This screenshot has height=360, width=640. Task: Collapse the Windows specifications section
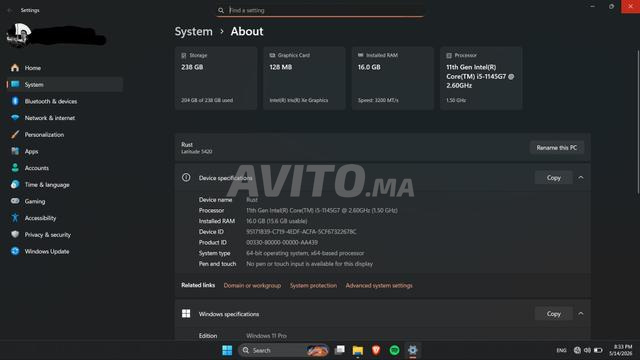(x=581, y=314)
